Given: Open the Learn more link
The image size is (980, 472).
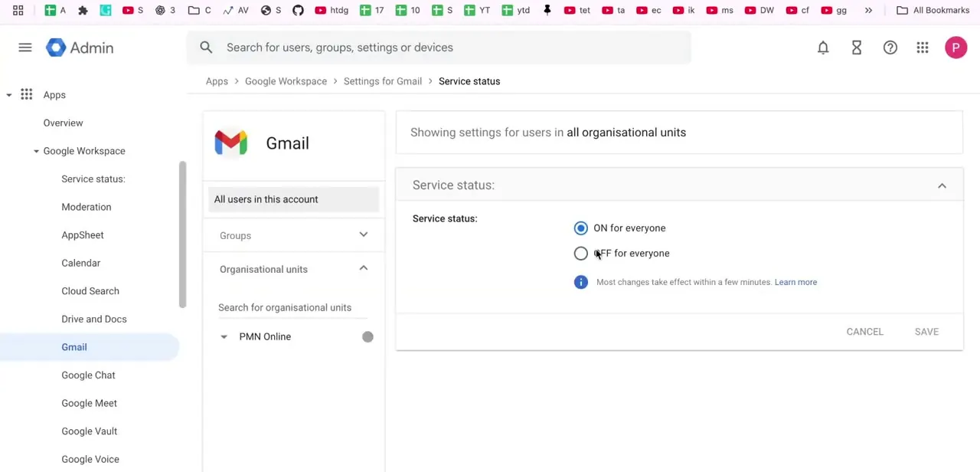Looking at the screenshot, I should tap(795, 282).
